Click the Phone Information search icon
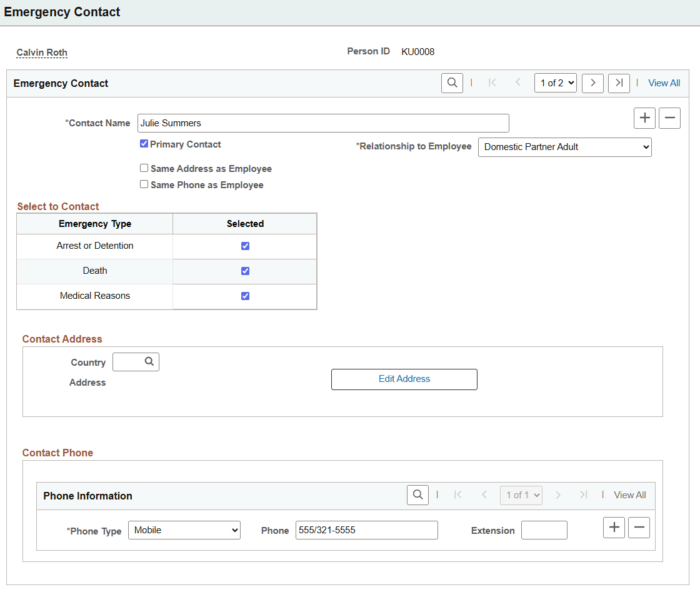The height and width of the screenshot is (597, 700). [x=418, y=495]
